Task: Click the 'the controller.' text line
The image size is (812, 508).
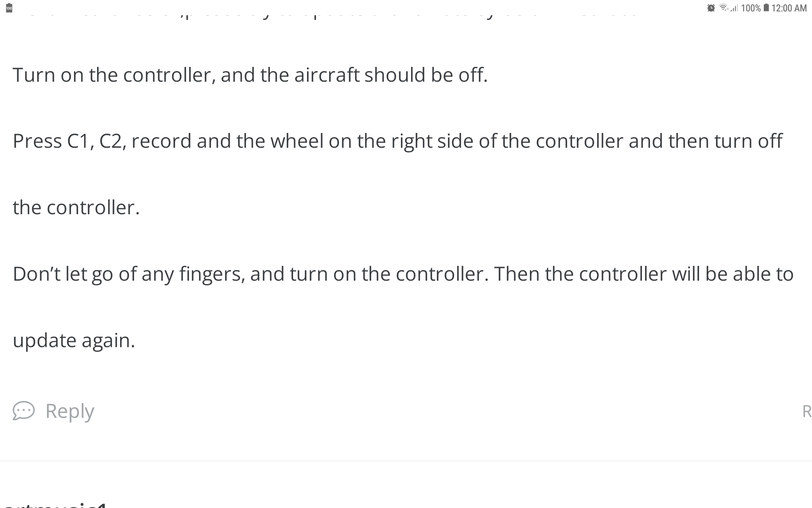Action: pyautogui.click(x=76, y=207)
